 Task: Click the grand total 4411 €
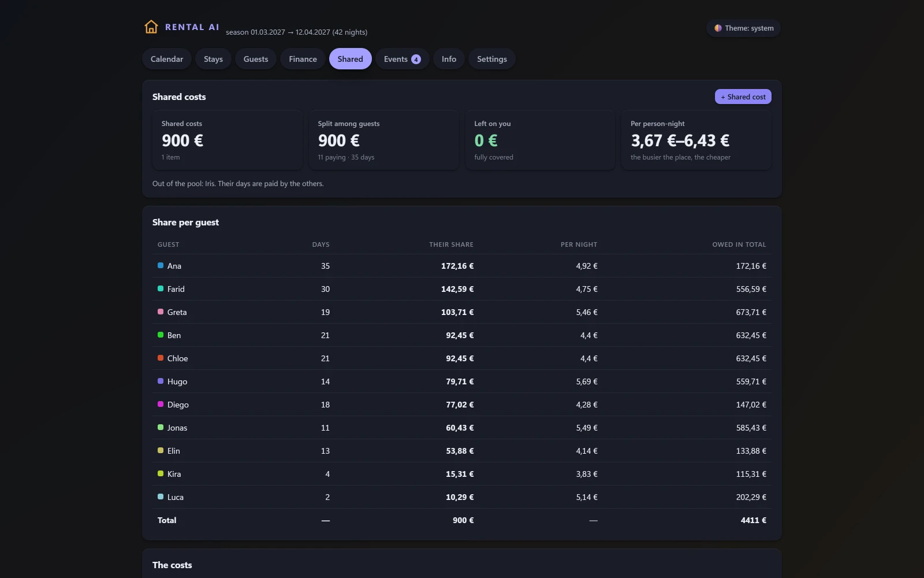[753, 520]
